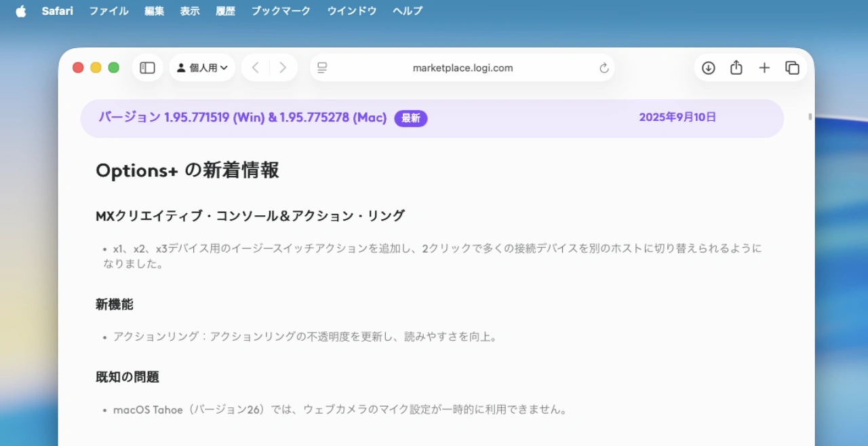868x446 pixels.
Task: Open the sidebar in Safari
Action: click(147, 67)
